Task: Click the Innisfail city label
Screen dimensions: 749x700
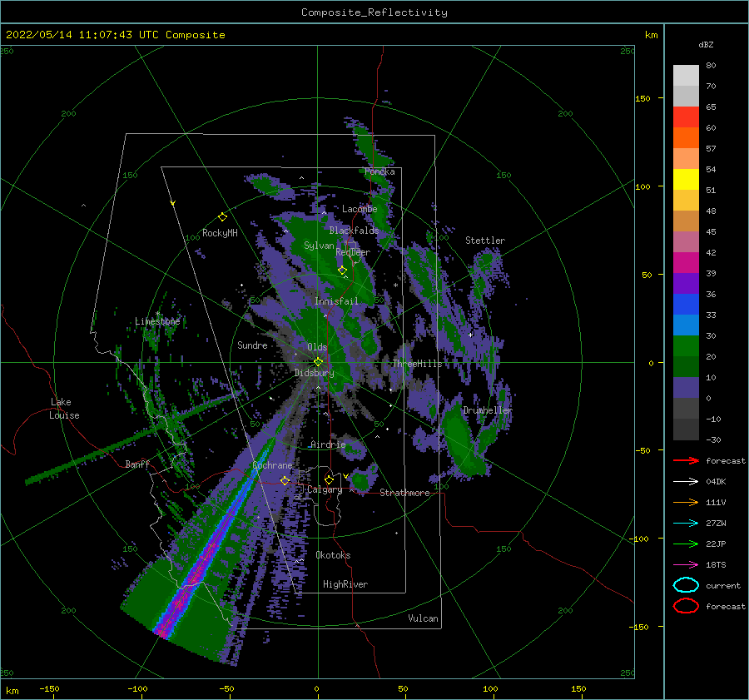Action: coord(336,301)
